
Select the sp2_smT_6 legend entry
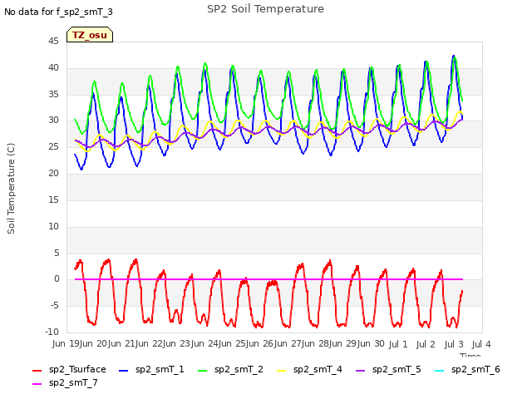467,369
